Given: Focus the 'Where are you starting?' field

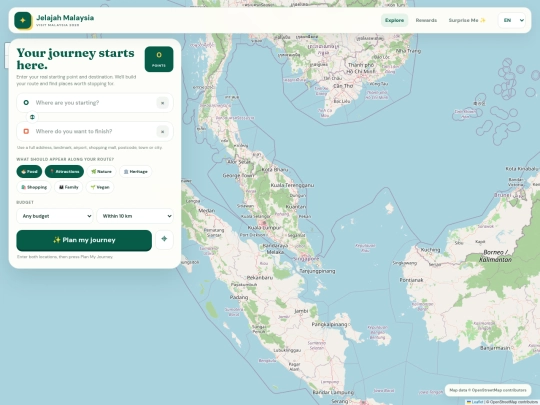Looking at the screenshot, I should click(x=95, y=103).
